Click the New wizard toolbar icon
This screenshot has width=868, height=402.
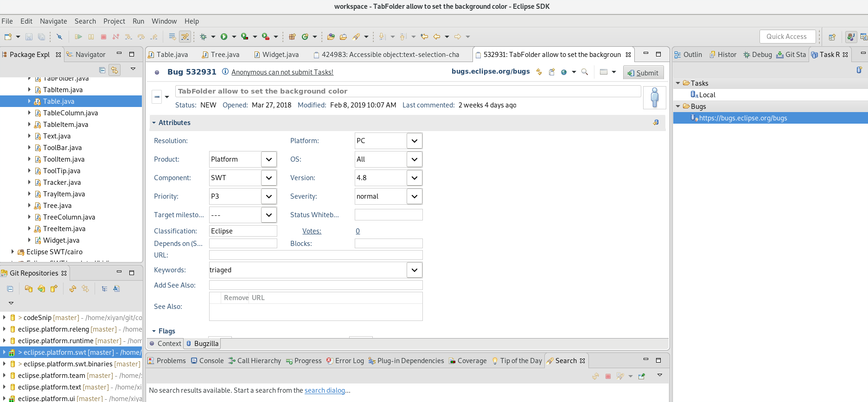click(x=8, y=37)
